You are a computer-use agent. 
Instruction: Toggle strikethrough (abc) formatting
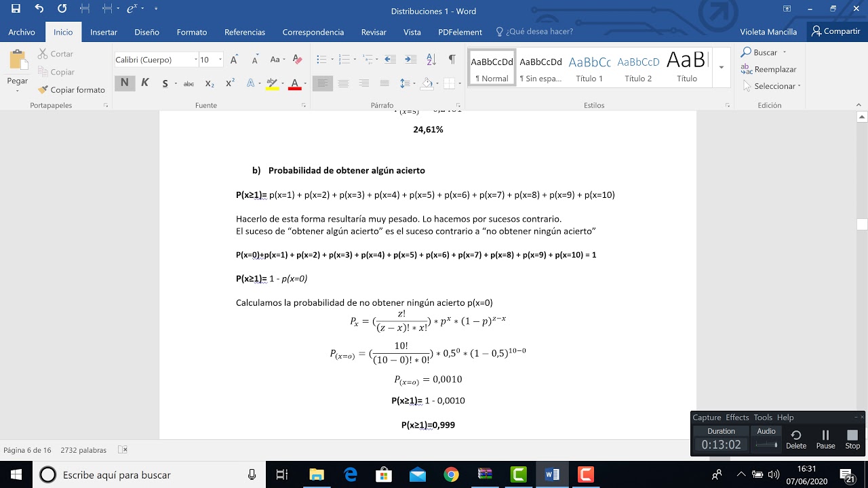coord(189,83)
